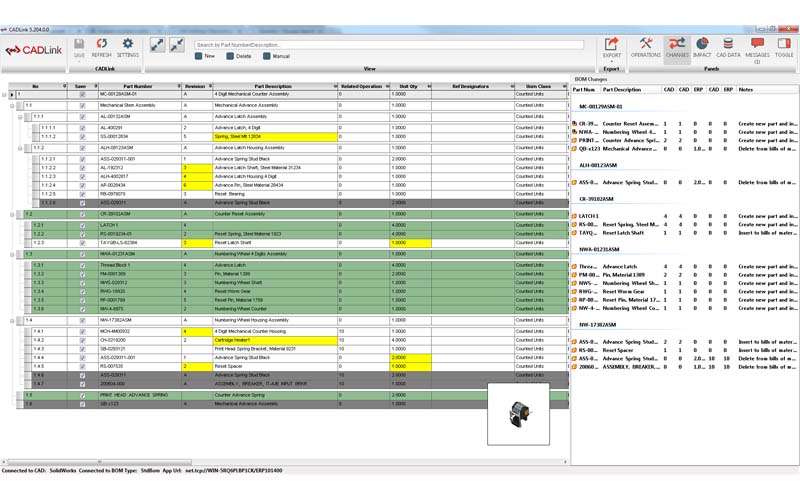Click the Notes header in BOM Changes

pos(745,89)
